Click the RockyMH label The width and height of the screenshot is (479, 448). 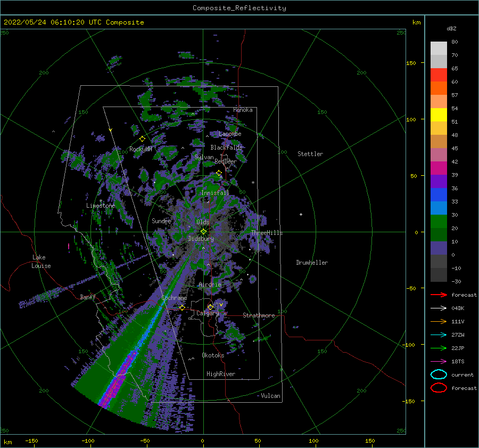(x=141, y=149)
